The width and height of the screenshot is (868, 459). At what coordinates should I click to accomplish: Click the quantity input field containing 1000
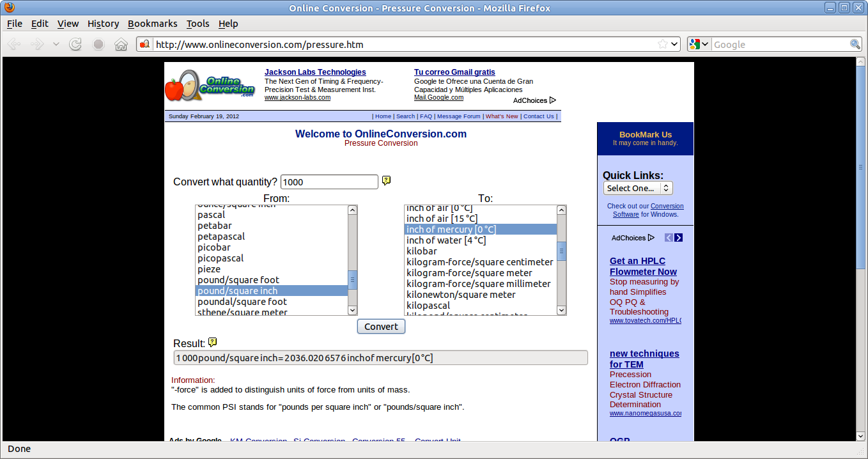(329, 182)
